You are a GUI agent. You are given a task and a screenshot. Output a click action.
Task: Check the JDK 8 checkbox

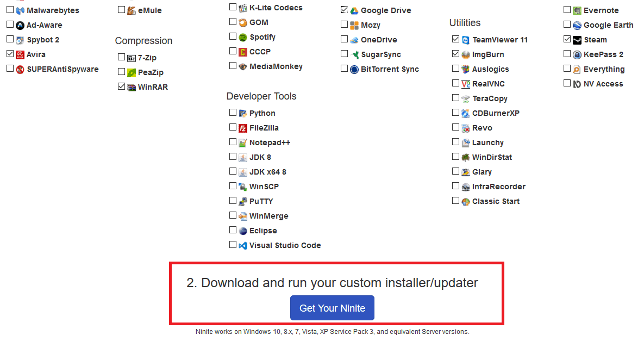click(x=233, y=157)
